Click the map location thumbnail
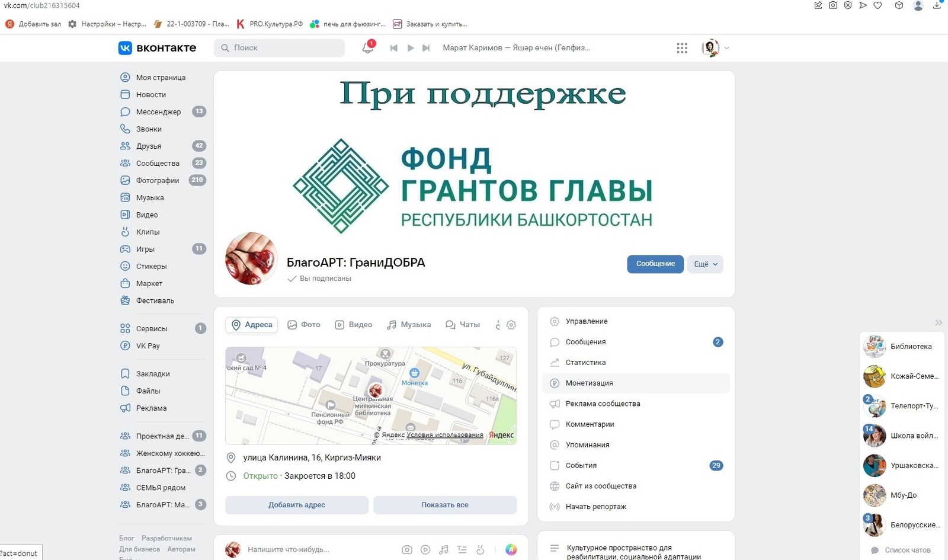948x560 pixels. pyautogui.click(x=371, y=396)
